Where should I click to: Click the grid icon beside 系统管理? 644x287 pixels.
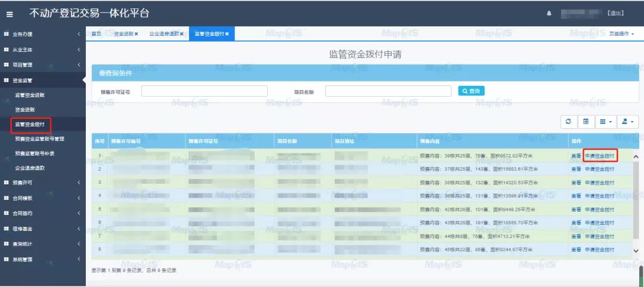[x=6, y=260]
